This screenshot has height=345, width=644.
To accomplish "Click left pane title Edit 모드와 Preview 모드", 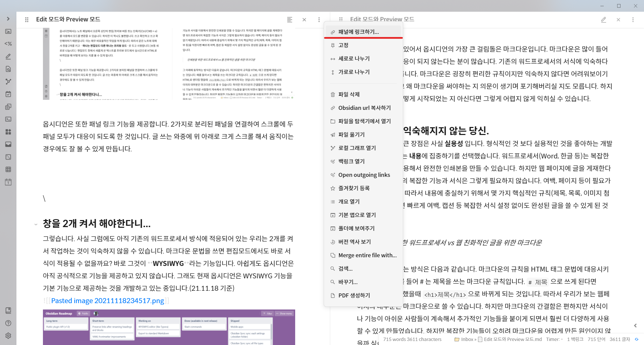I will click(x=68, y=19).
